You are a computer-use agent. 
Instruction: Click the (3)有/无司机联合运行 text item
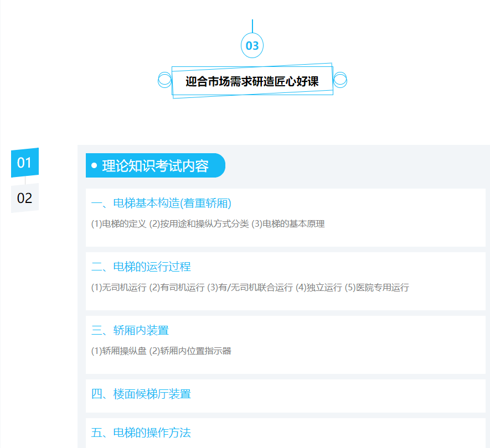250,288
